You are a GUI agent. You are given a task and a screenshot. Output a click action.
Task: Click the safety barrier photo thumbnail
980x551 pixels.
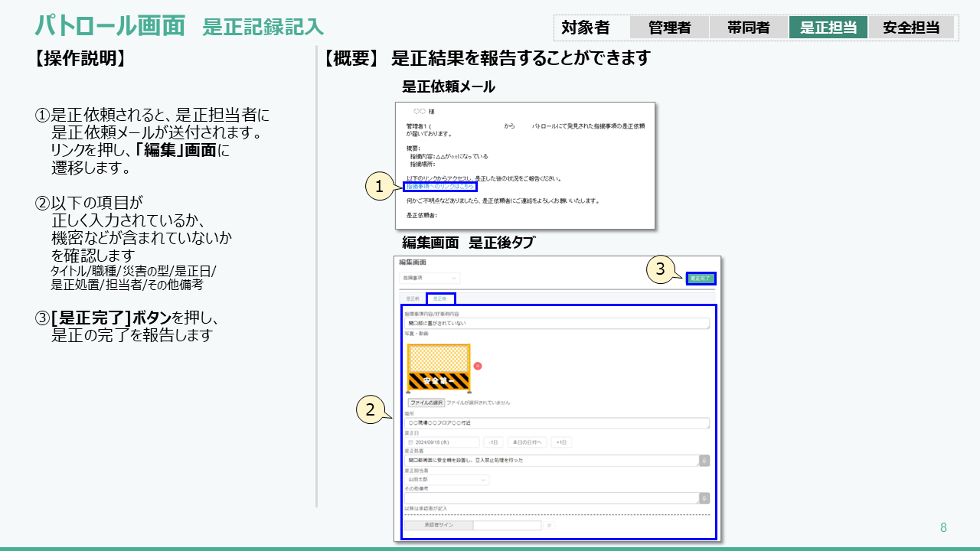(438, 368)
